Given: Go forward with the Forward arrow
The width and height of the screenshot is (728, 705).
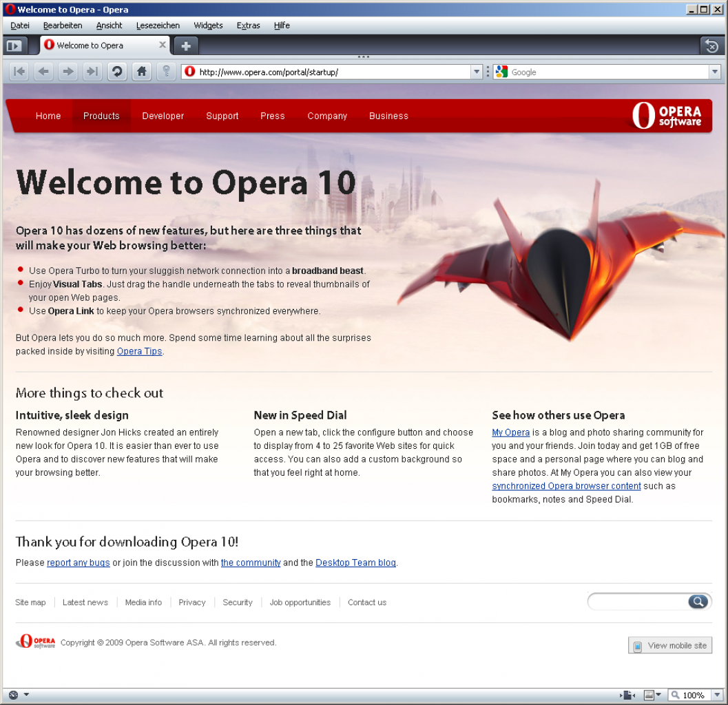Looking at the screenshot, I should [68, 72].
